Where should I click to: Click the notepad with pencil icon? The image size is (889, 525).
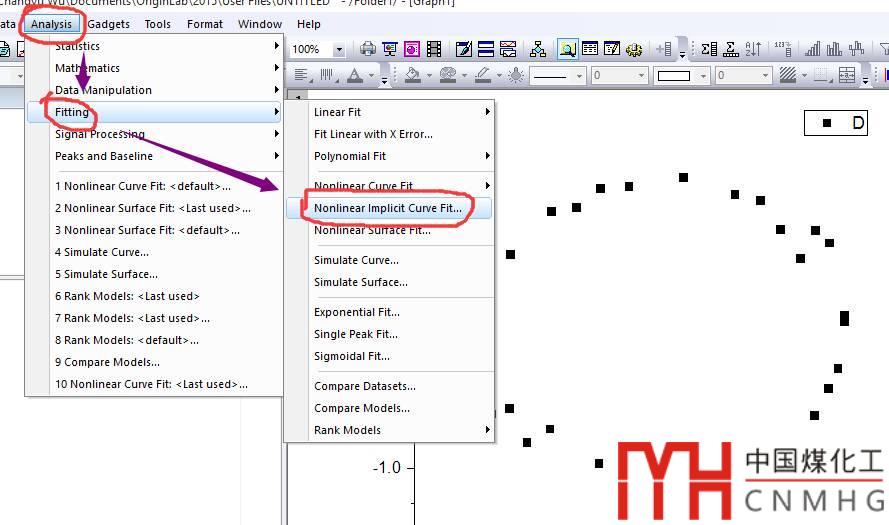click(463, 49)
